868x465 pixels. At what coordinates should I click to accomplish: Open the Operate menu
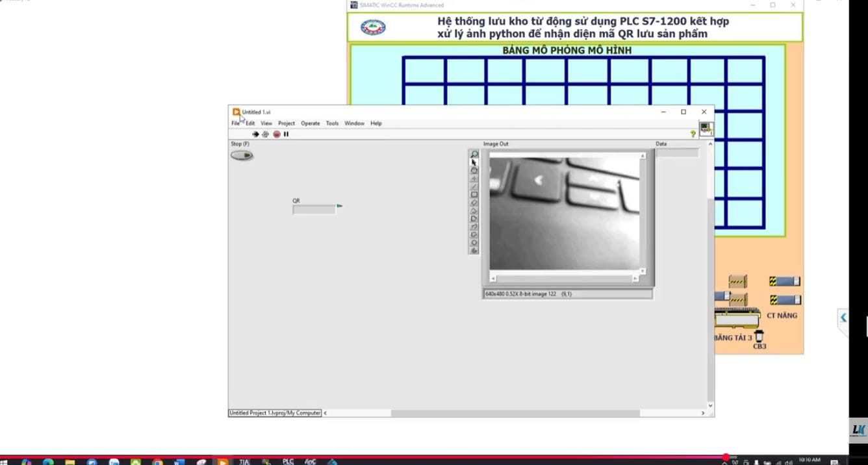(310, 123)
